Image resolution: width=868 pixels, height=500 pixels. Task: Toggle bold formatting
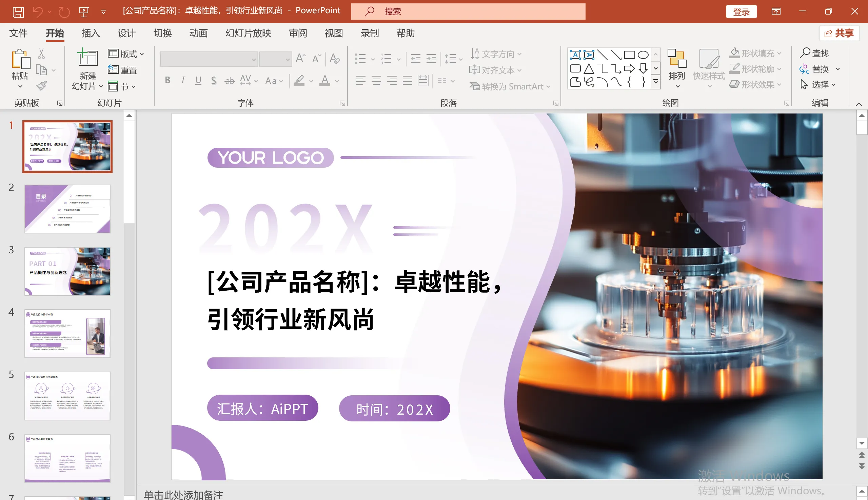(x=167, y=80)
